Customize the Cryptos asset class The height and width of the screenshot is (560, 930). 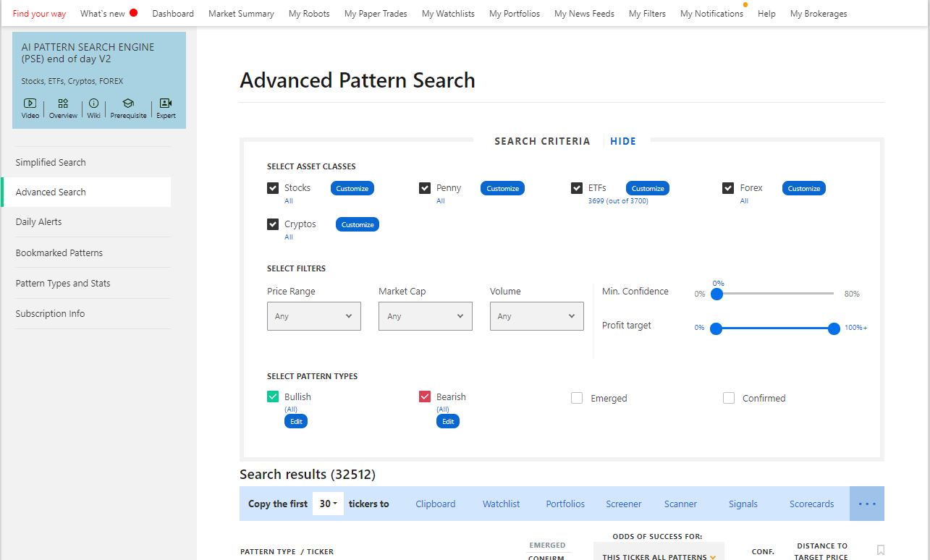358,224
